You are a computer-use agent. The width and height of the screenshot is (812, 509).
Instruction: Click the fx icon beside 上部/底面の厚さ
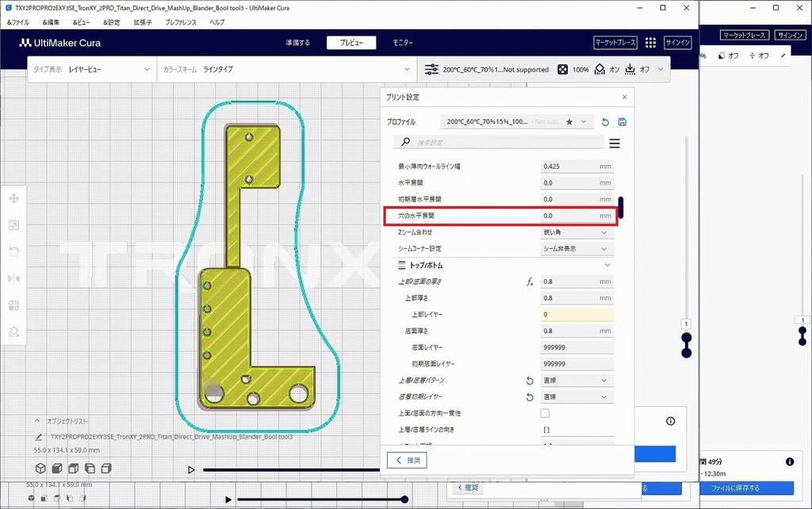tap(530, 281)
